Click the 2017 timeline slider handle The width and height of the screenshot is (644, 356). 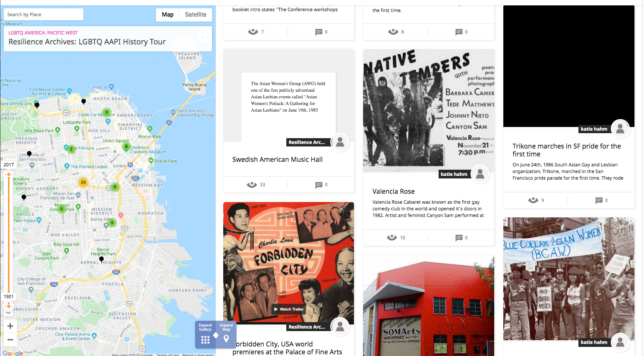(x=8, y=175)
